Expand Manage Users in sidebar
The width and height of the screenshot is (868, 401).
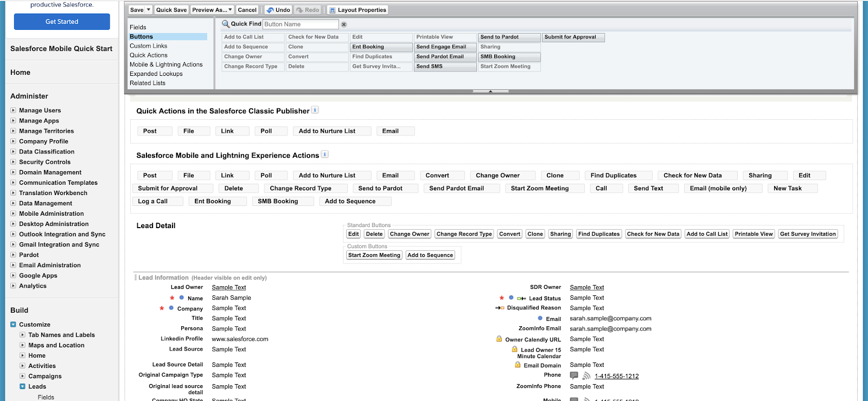point(13,110)
